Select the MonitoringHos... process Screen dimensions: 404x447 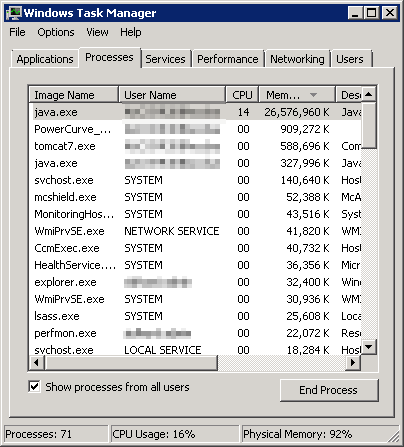point(195,214)
